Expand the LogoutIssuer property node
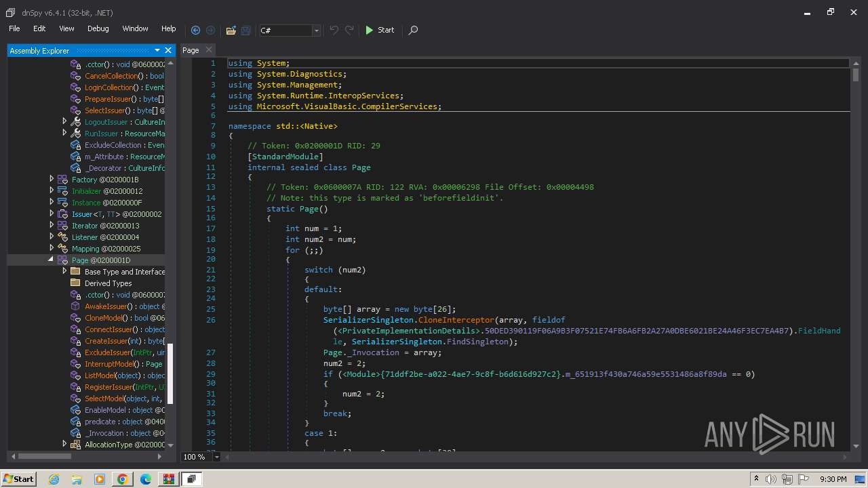This screenshot has width=868, height=488. click(x=64, y=122)
